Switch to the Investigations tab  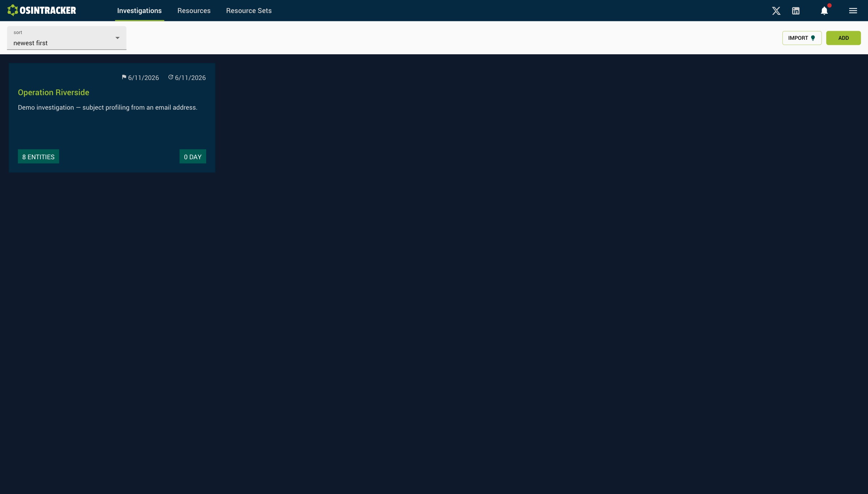coord(140,11)
